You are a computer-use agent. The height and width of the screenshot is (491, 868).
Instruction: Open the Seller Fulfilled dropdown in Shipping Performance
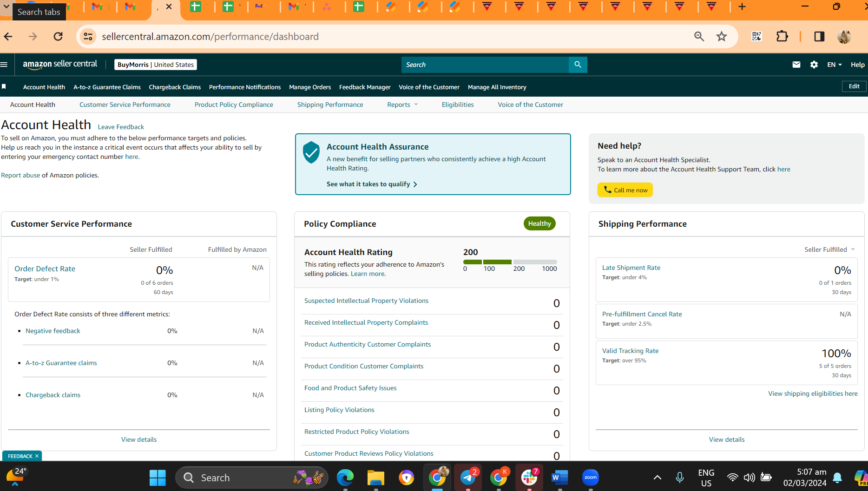829,249
